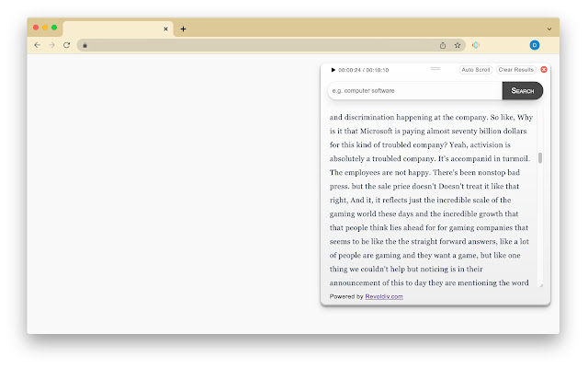Click the Clear Results button
Viewport: 588px width, 368px height.
(516, 70)
